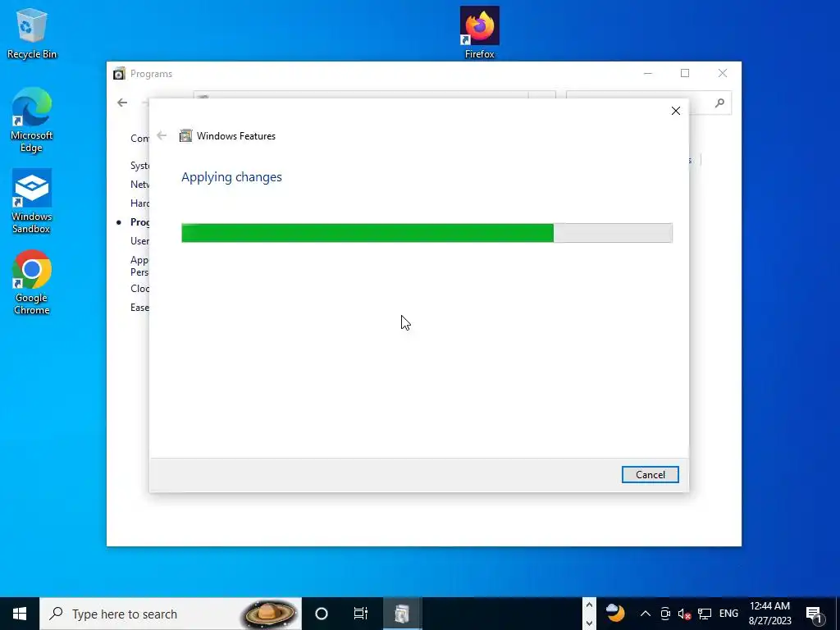The image size is (840, 630).
Task: Click the taskbar toolbar up arrow
Action: point(589,605)
